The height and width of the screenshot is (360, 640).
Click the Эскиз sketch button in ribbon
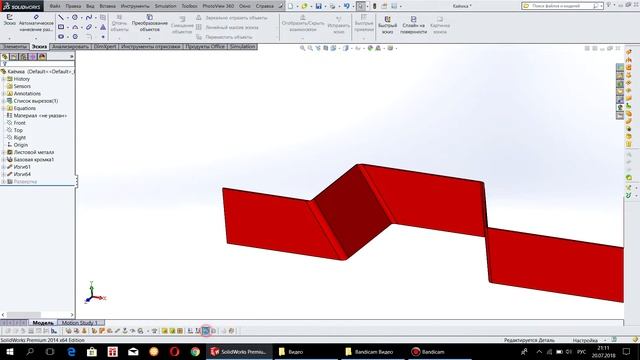pyautogui.click(x=9, y=20)
